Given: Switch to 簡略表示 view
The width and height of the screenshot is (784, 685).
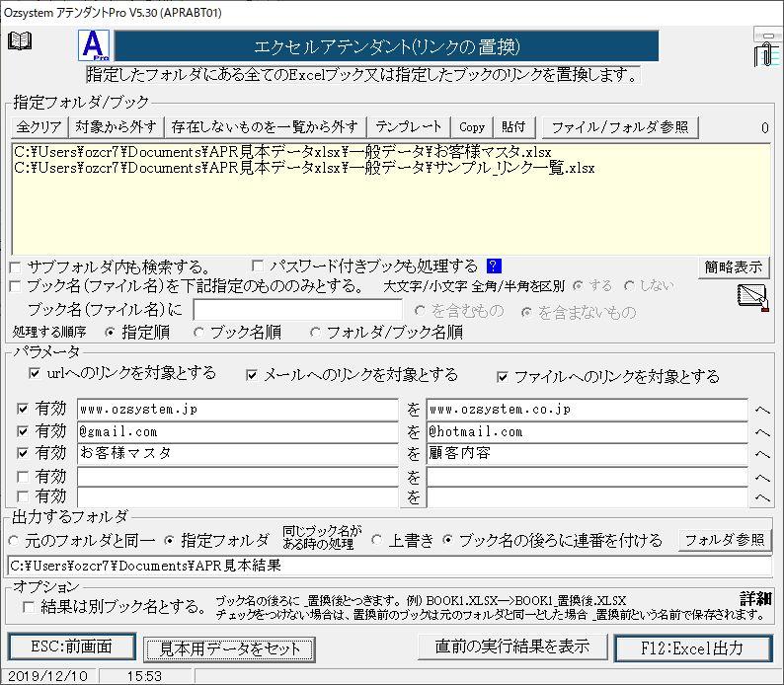Looking at the screenshot, I should [733, 267].
